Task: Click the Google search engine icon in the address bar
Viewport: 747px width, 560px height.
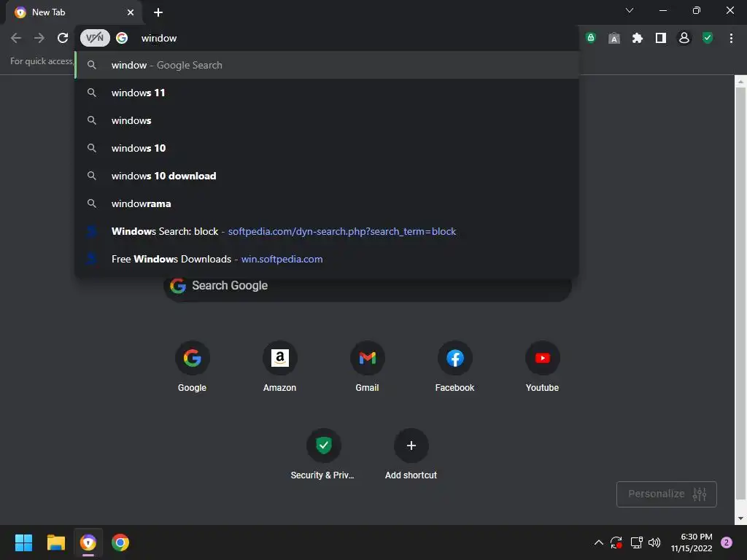Action: 122,38
